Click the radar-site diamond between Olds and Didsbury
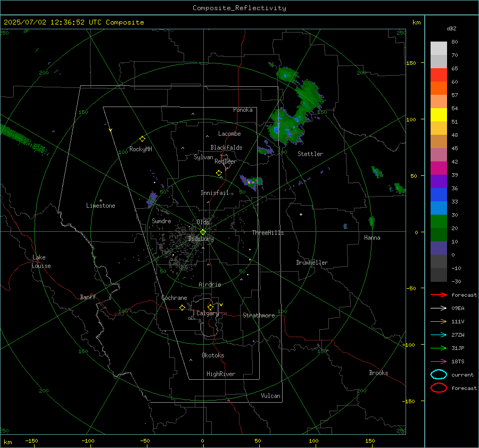Image resolution: width=479 pixels, height=448 pixels. click(x=203, y=232)
